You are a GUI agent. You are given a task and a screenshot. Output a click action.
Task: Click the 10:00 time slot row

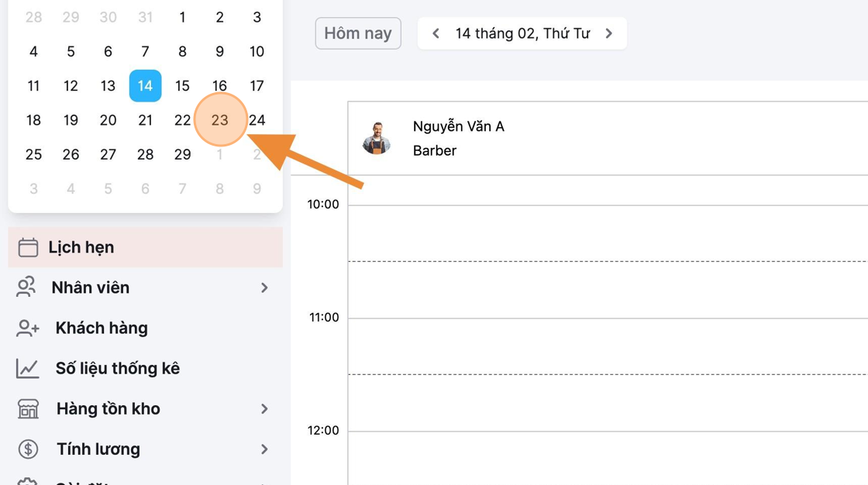608,233
